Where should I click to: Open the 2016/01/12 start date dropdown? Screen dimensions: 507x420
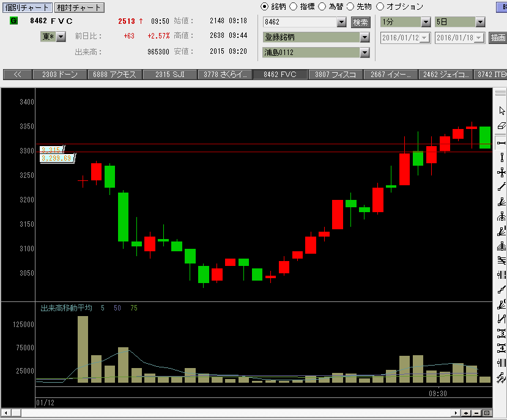[x=424, y=38]
